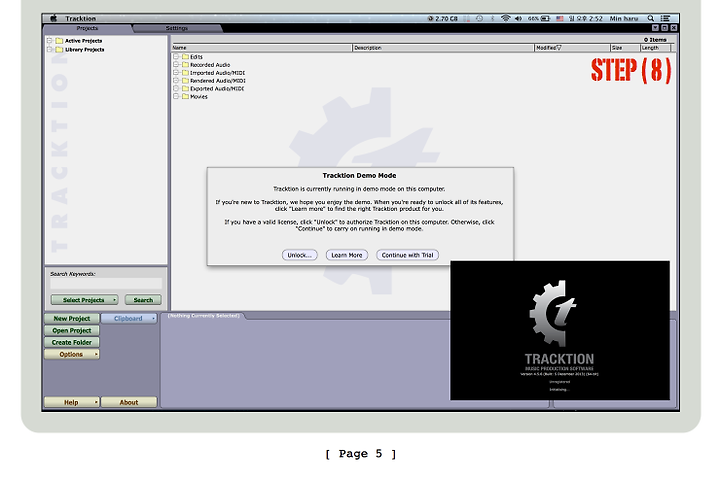Click the Search button
The image size is (720, 479).
143,300
